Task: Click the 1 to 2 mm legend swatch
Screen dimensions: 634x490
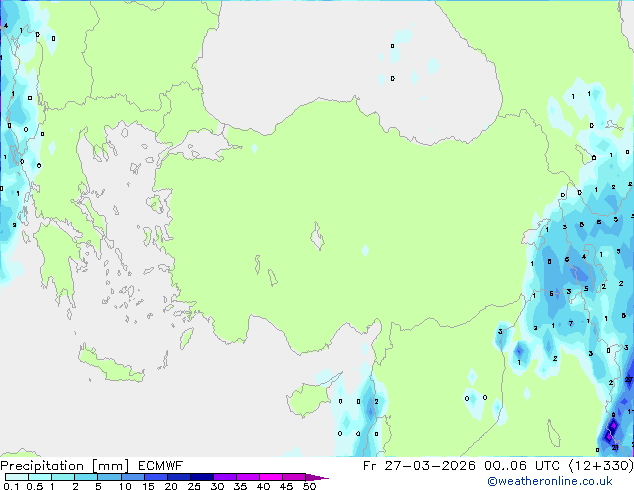Action: point(63,477)
